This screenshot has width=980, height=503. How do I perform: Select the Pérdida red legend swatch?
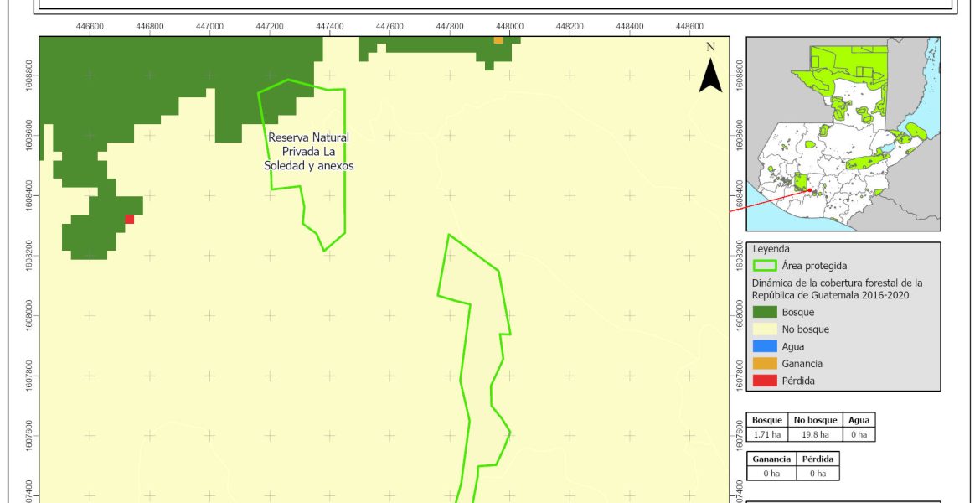click(x=764, y=381)
